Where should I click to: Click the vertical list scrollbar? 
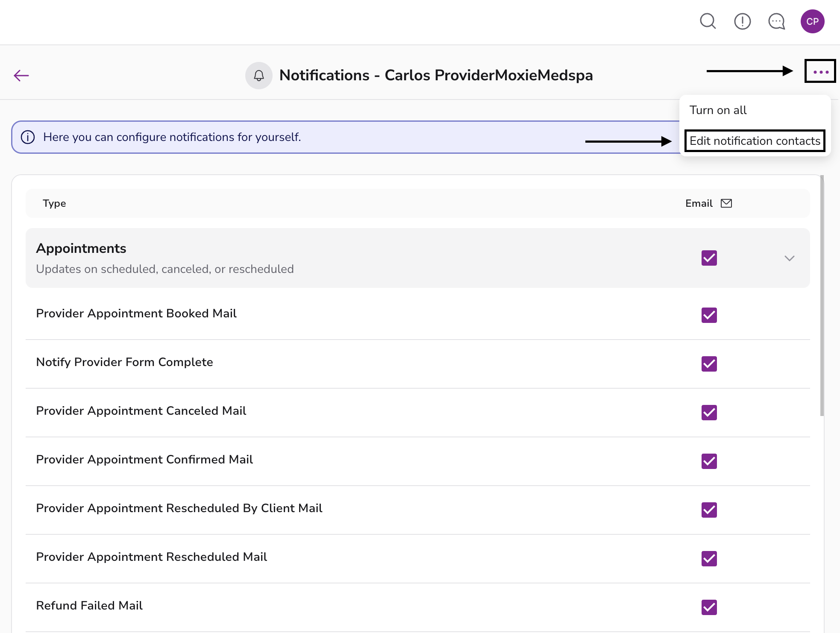coord(822,295)
